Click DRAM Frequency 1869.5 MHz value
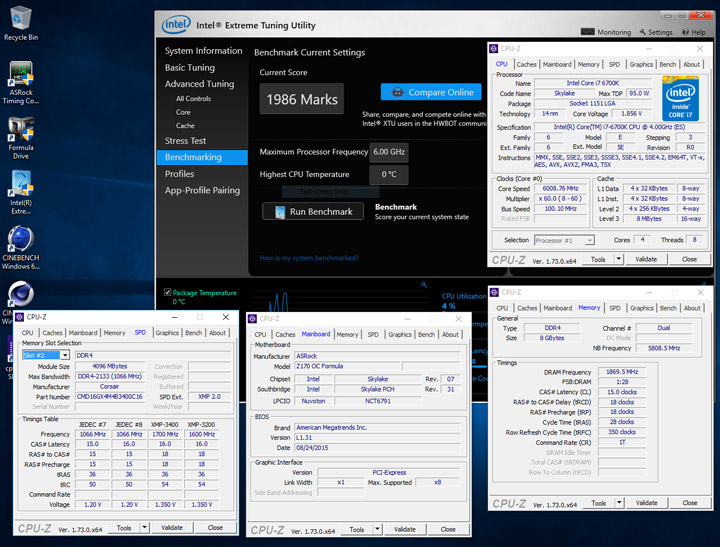This screenshot has width=720, height=547. pyautogui.click(x=622, y=372)
